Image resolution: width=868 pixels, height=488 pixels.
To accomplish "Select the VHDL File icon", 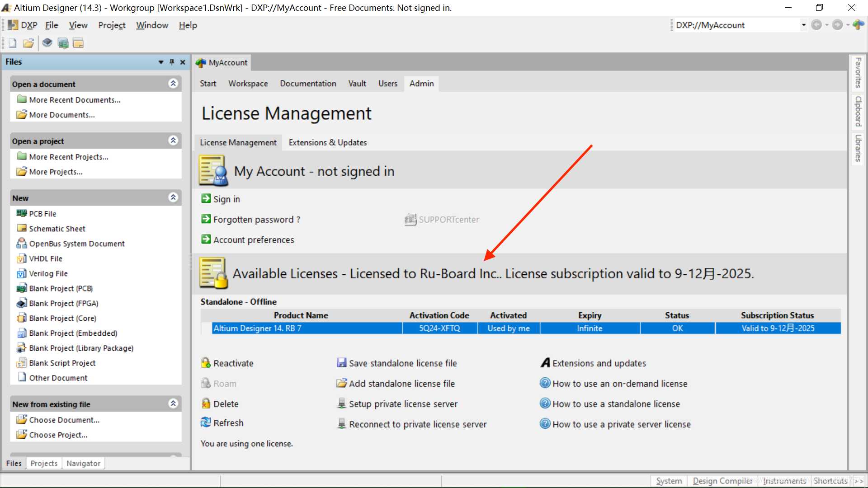I will pos(21,258).
